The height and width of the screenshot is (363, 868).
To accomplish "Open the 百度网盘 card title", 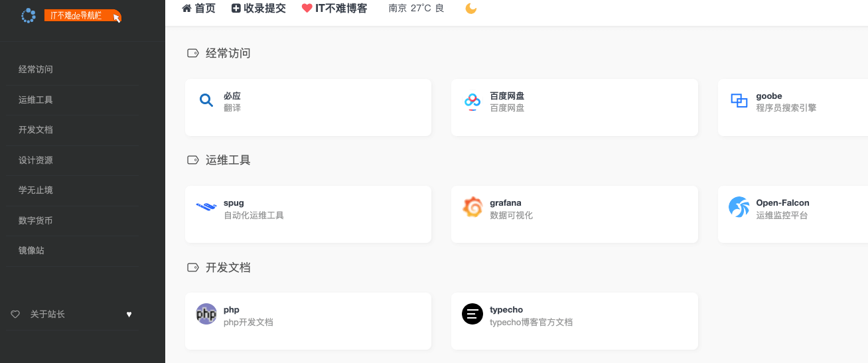I will click(x=507, y=96).
